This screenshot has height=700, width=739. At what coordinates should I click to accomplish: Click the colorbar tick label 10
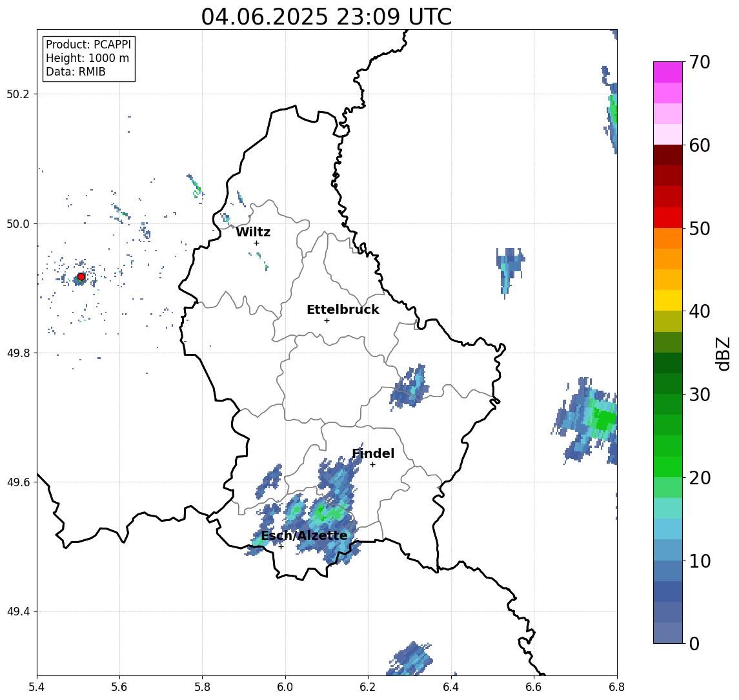700,561
